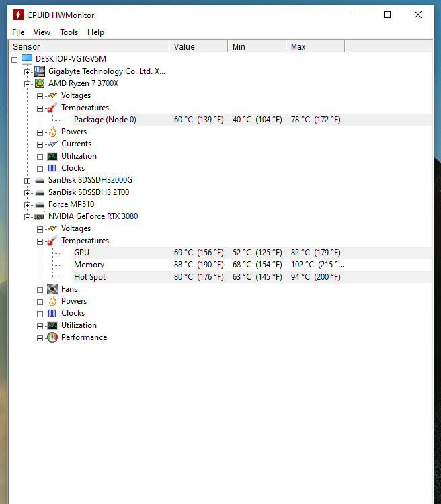Click the flame Powers icon under NVIDIA GPU
The image size is (441, 504).
coord(52,301)
